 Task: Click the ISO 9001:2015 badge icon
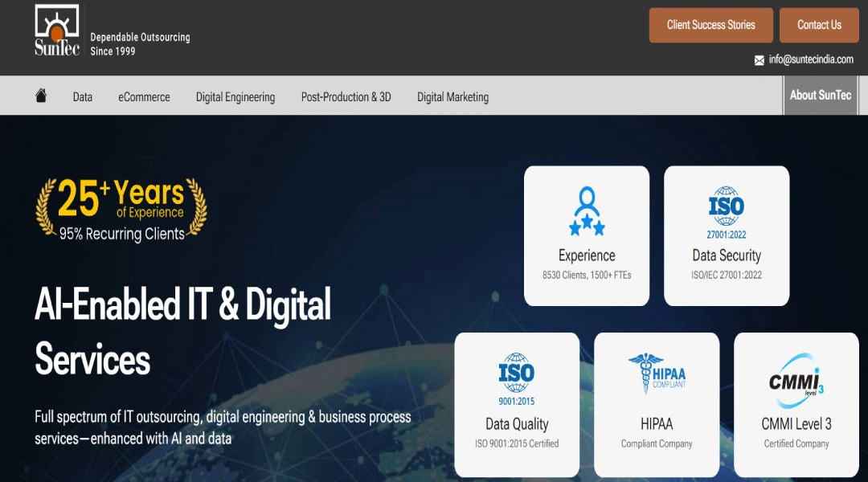pyautogui.click(x=517, y=379)
